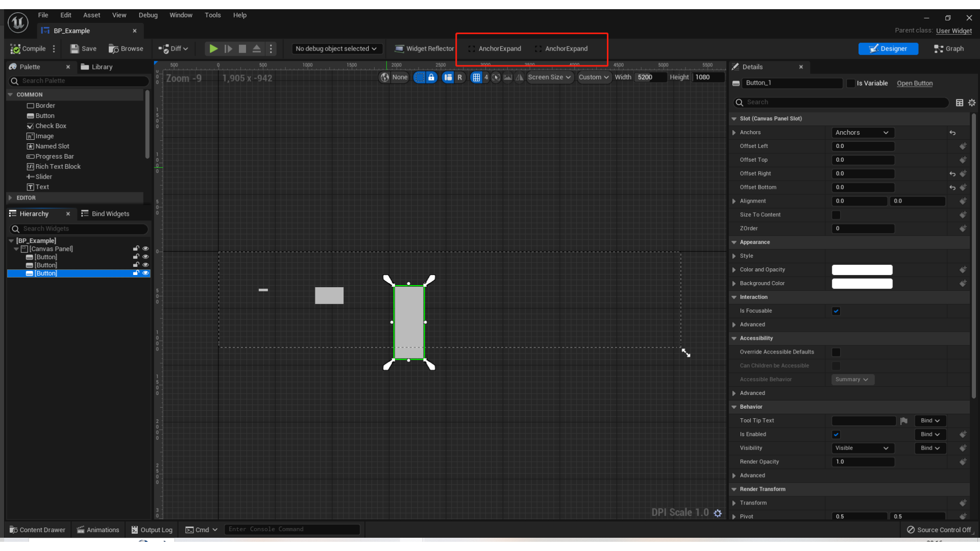Uncheck the Is Focusable checkbox
Screen dimensions: 980x551
pyautogui.click(x=836, y=311)
